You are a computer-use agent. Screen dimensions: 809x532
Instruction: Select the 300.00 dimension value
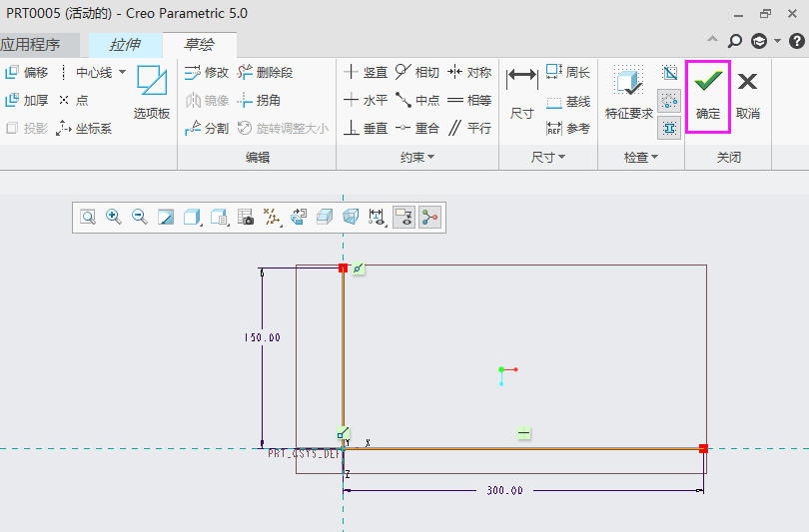(x=505, y=490)
